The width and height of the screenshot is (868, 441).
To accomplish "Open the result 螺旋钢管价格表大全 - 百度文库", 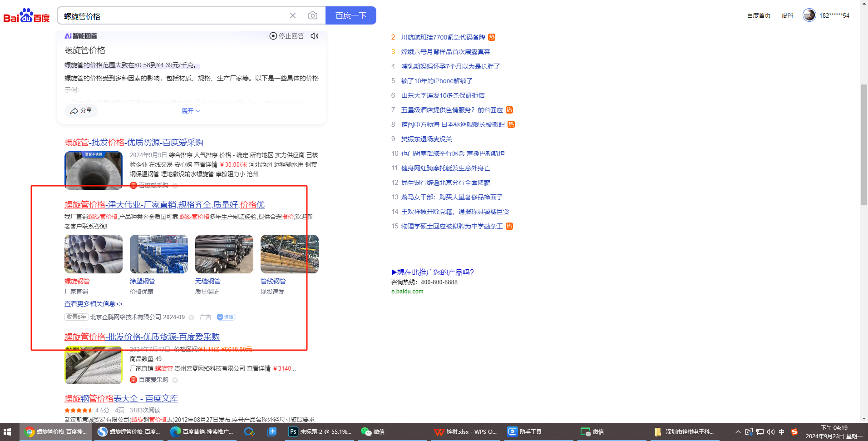I will click(x=121, y=399).
